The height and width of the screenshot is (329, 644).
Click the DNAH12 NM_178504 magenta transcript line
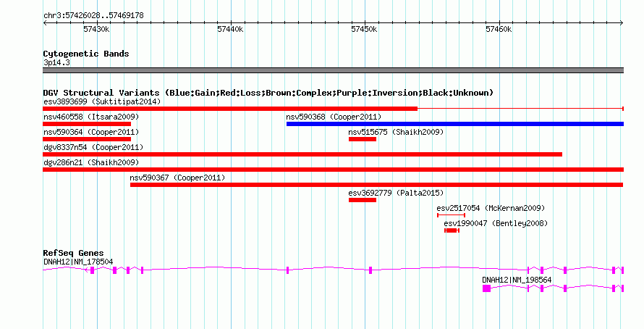pos(333,270)
